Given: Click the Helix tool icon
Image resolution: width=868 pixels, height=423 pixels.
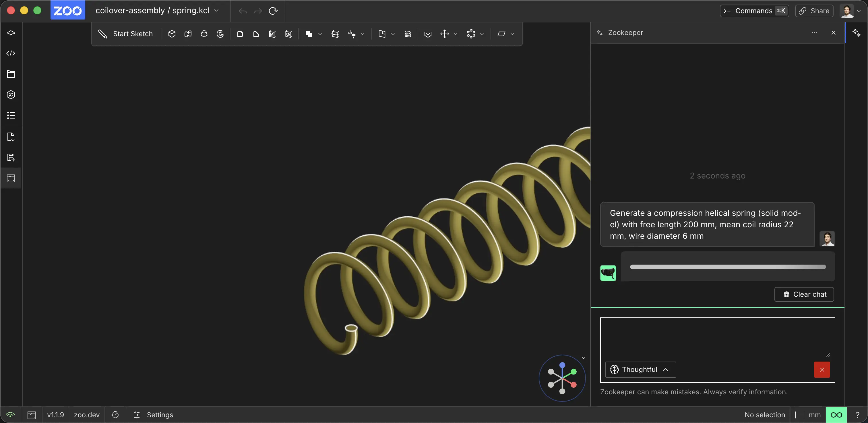Looking at the screenshot, I should click(x=408, y=34).
